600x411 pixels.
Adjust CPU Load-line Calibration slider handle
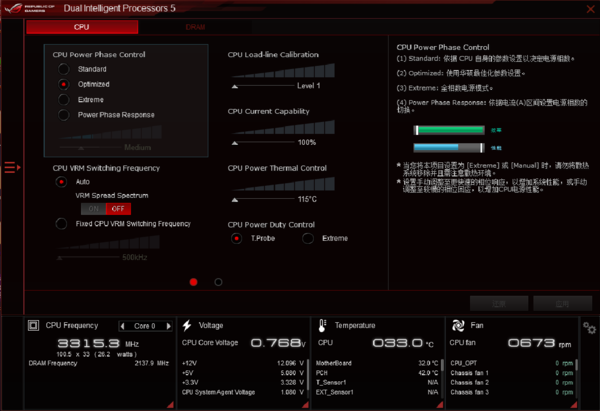coord(235,86)
